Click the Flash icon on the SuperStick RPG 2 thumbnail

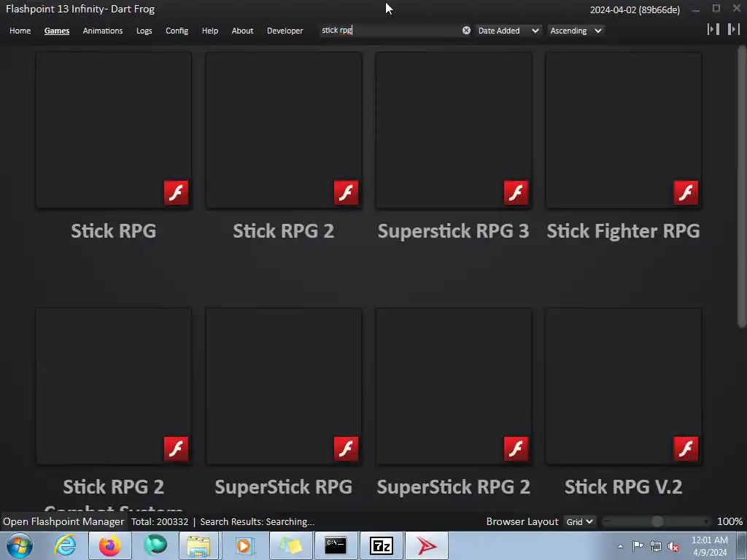point(516,448)
